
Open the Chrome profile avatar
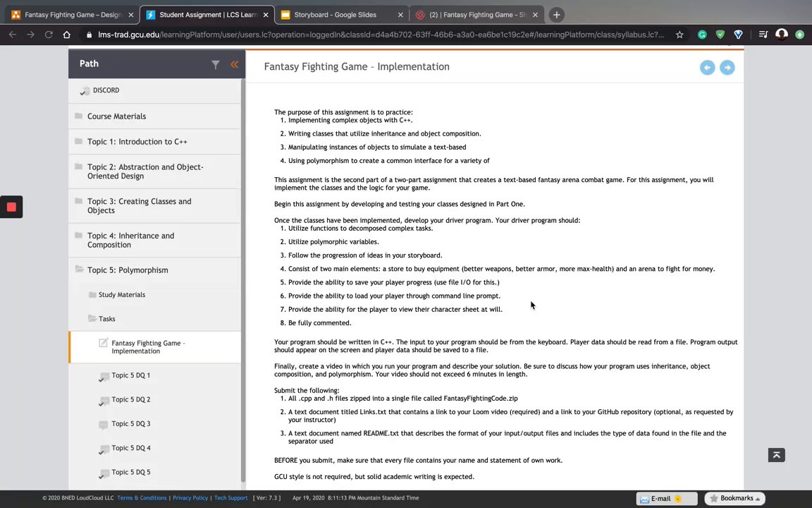(x=782, y=35)
